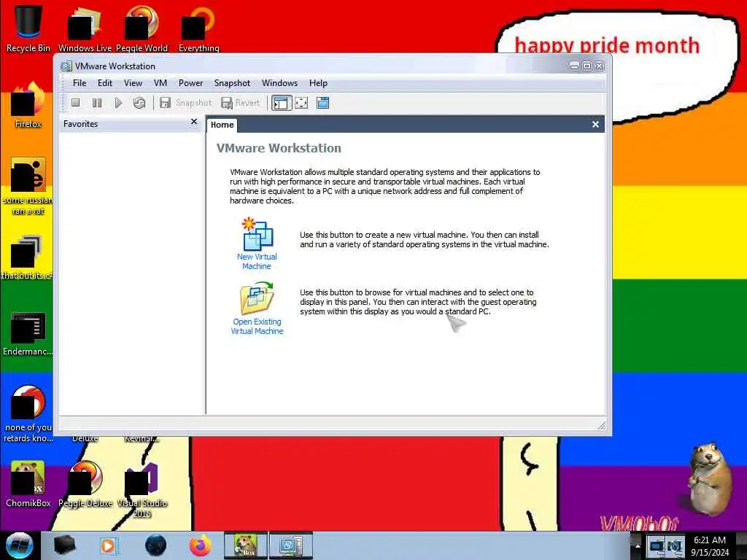
Task: Open the View menu
Action: pos(133,83)
